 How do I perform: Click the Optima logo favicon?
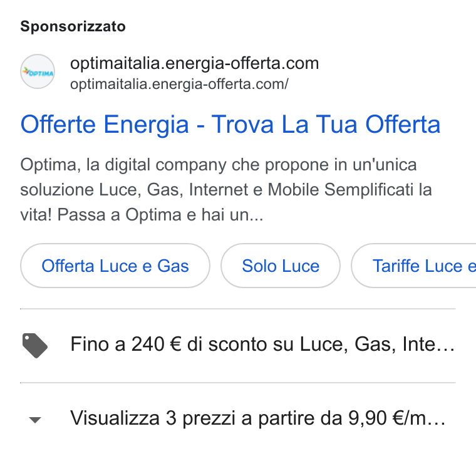click(38, 71)
